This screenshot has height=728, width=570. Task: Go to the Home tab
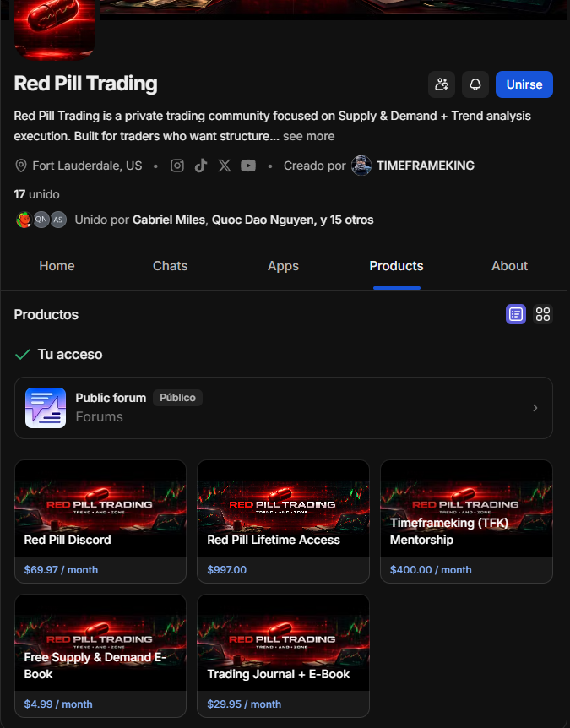point(57,266)
